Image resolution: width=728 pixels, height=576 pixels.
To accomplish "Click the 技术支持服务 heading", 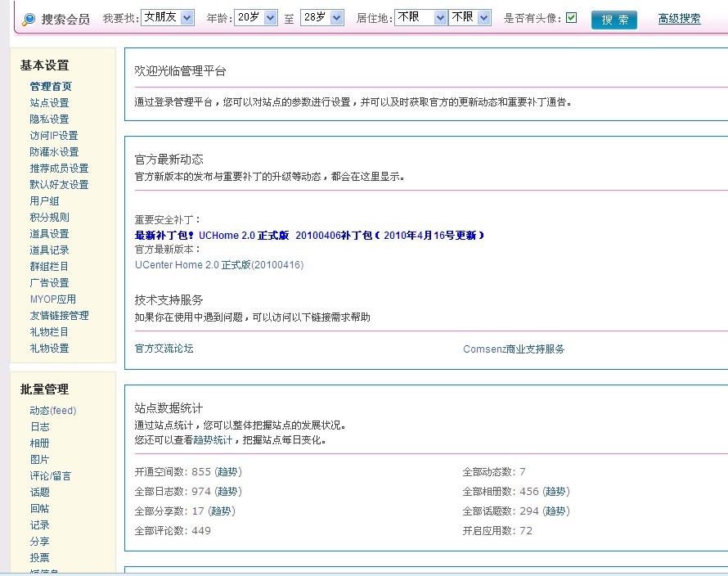I will (169, 300).
